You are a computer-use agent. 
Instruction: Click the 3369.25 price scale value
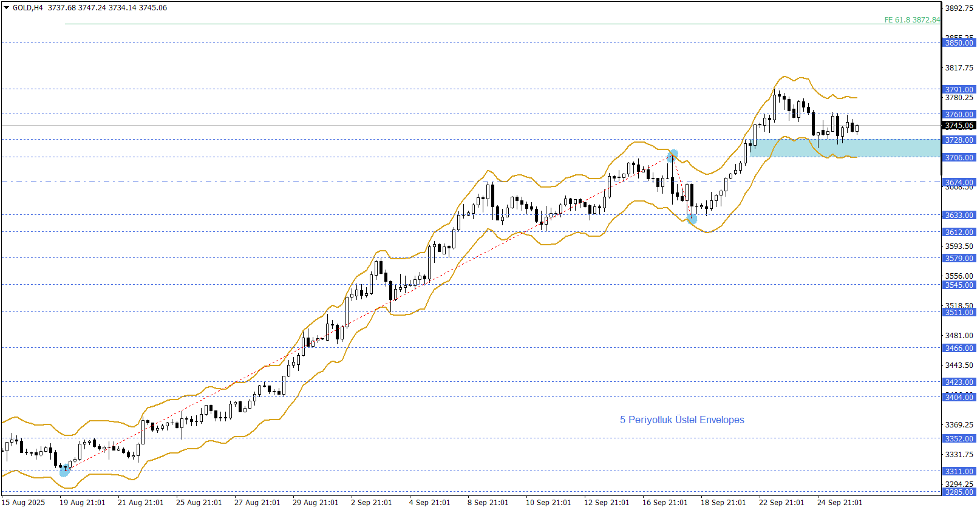point(959,424)
